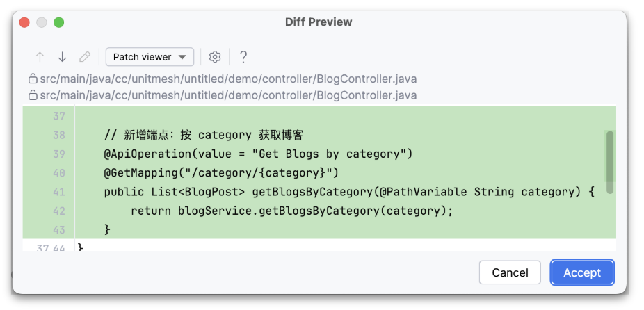This screenshot has width=644, height=310.
Task: Click the second BlogController.java file path
Action: coord(228,95)
